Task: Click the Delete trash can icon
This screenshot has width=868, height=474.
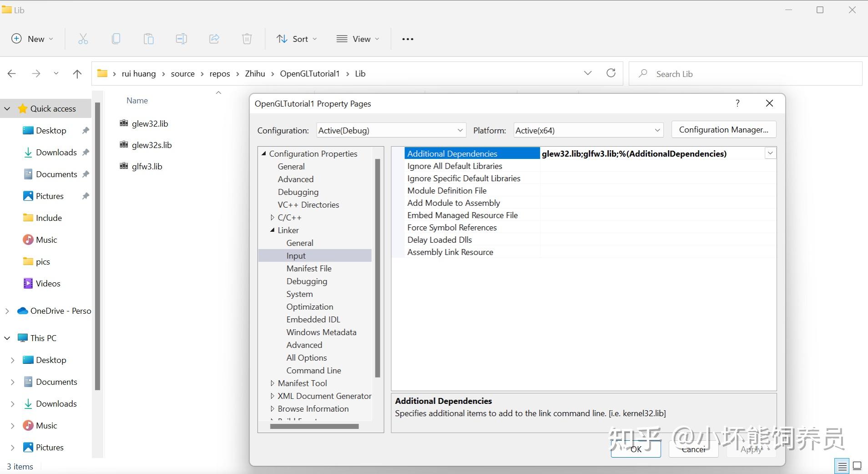Action: coord(247,39)
